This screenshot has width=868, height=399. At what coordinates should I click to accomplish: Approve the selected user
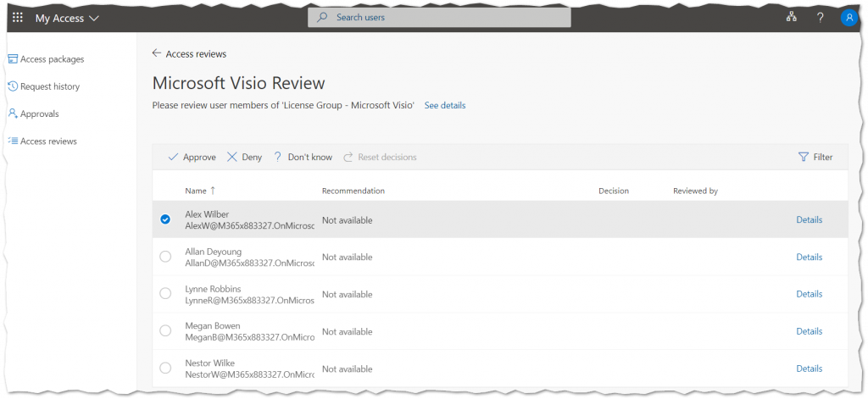[192, 158]
